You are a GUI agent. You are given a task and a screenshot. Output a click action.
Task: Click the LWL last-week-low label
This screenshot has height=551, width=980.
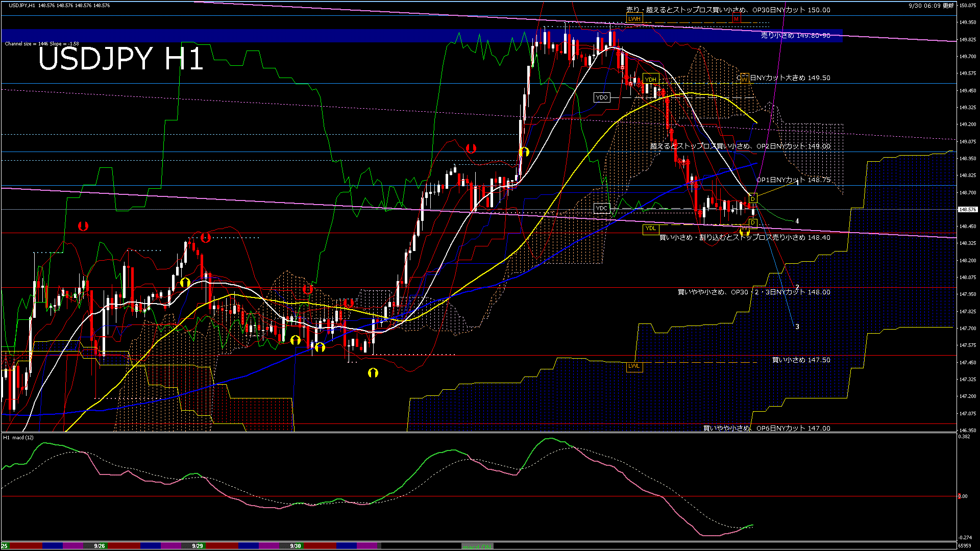coord(633,366)
